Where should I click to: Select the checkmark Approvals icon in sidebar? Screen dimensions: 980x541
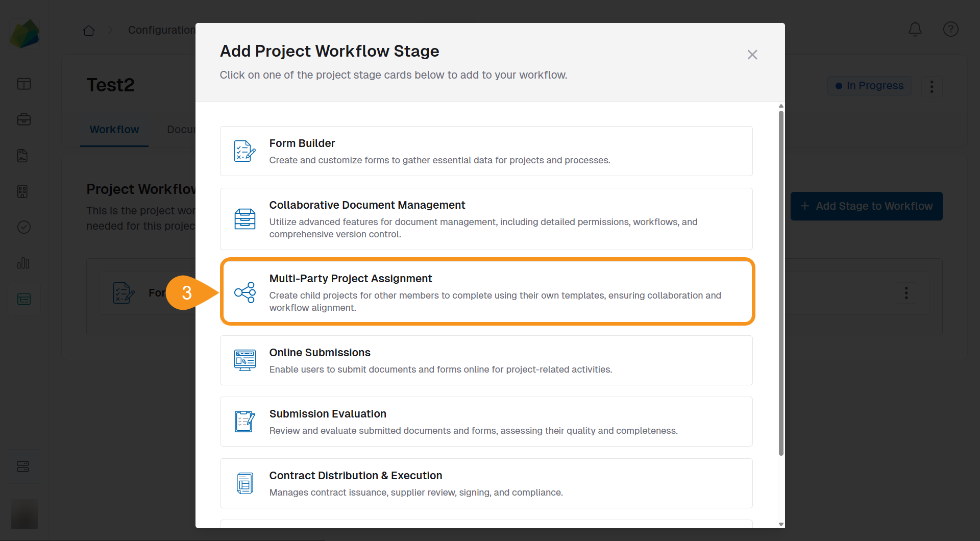[x=24, y=227]
